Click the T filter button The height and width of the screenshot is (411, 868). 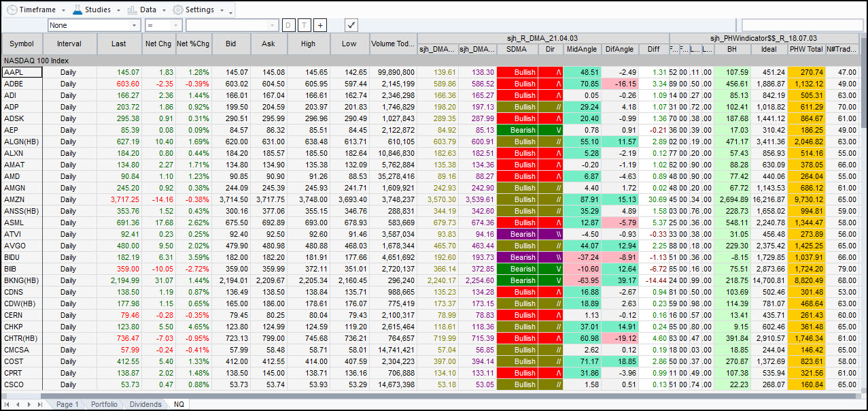pos(304,25)
